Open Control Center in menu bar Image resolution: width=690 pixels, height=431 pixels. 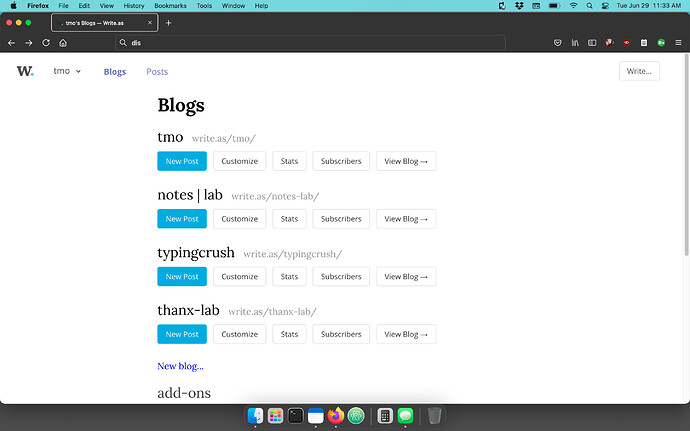pyautogui.click(x=606, y=6)
